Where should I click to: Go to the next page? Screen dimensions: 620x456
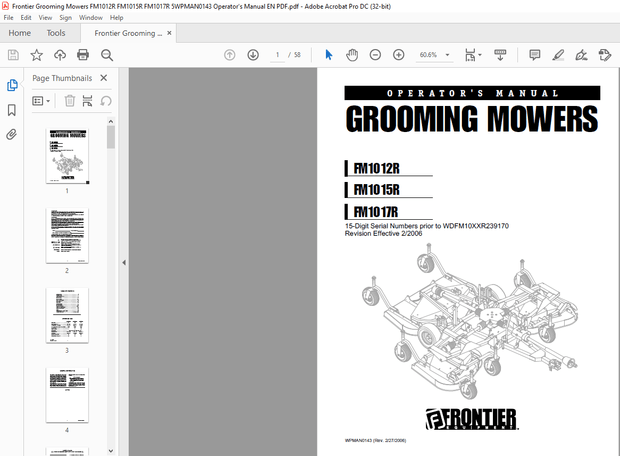coord(253,55)
